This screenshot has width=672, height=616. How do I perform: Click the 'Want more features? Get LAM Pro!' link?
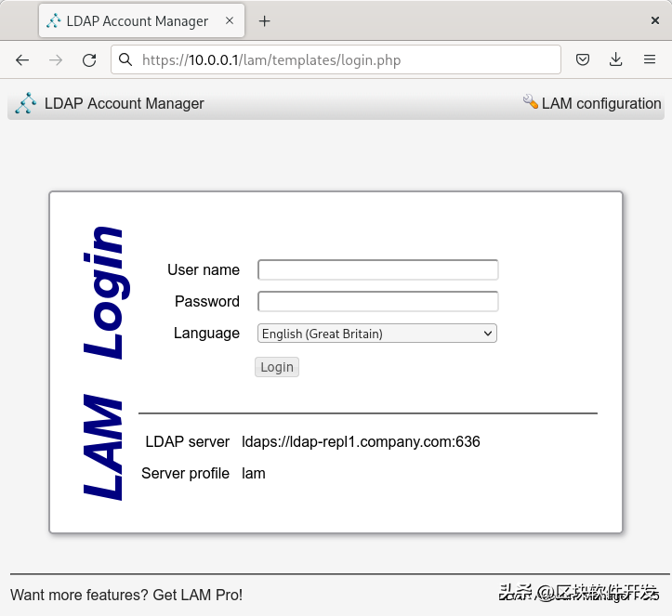click(x=126, y=595)
